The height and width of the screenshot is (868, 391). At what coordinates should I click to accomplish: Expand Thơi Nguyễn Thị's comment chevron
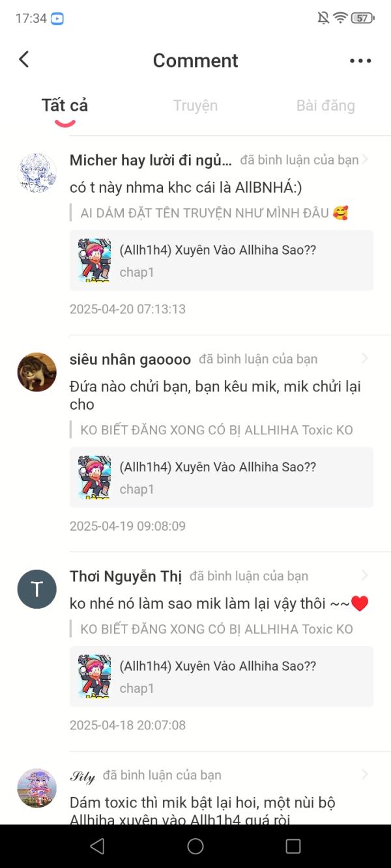tap(365, 576)
